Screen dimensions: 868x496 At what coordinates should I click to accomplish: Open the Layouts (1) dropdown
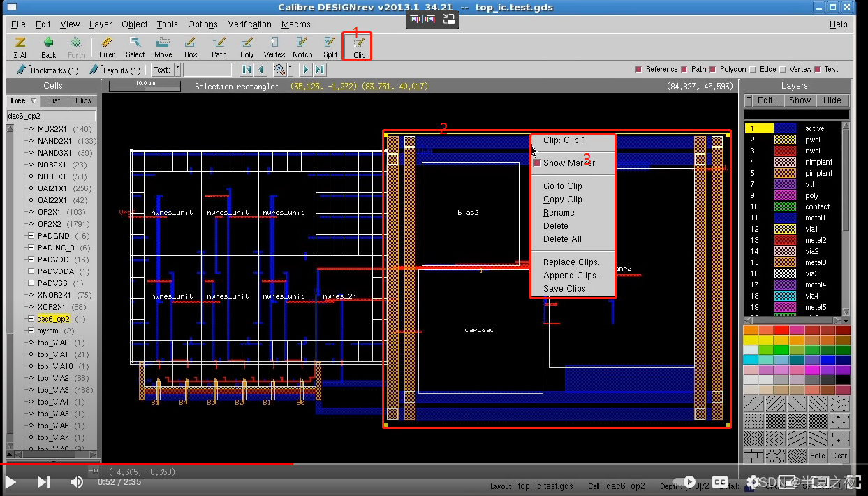(115, 70)
